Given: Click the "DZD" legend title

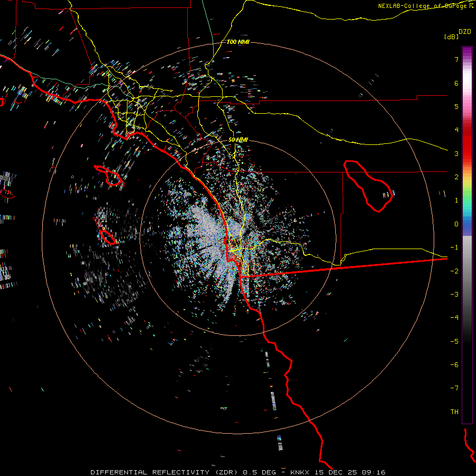Looking at the screenshot, I should point(465,32).
